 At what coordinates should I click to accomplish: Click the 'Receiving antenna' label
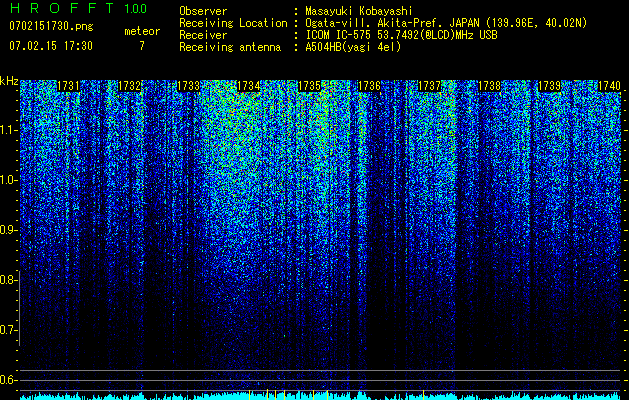230,47
